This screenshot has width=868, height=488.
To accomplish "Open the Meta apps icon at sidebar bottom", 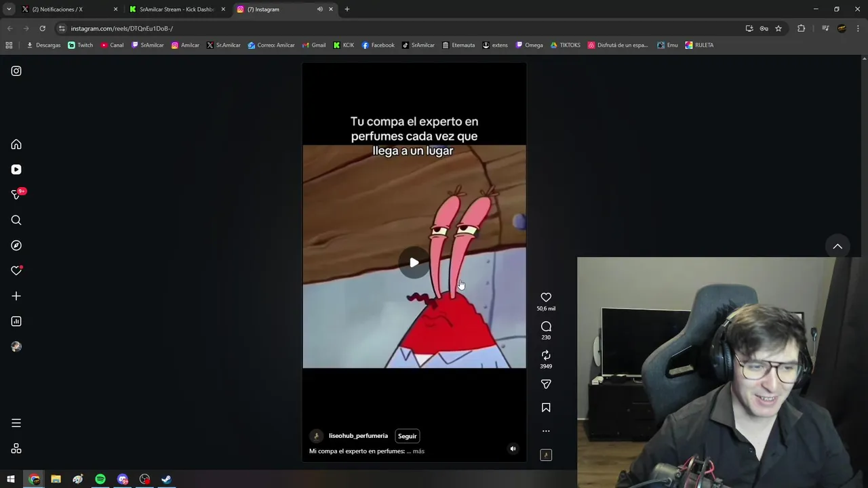I will tap(16, 449).
